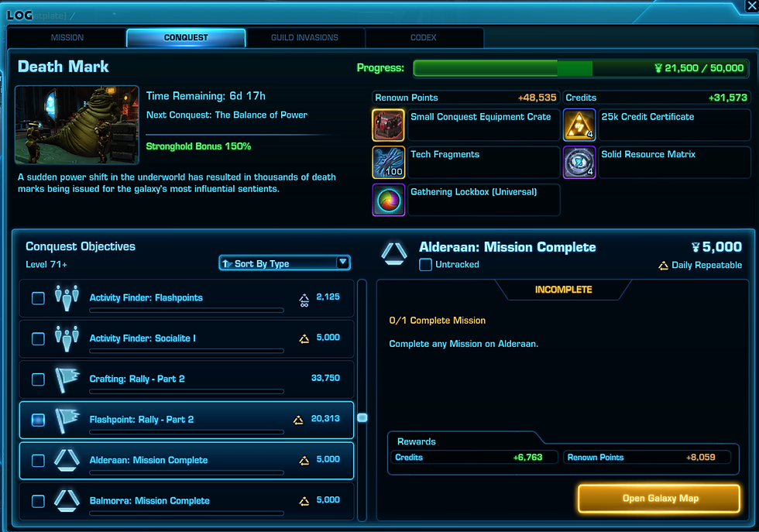Click the 25k Credit Certificate reward icon
Viewport: 759px width, 532px height.
pyautogui.click(x=579, y=125)
